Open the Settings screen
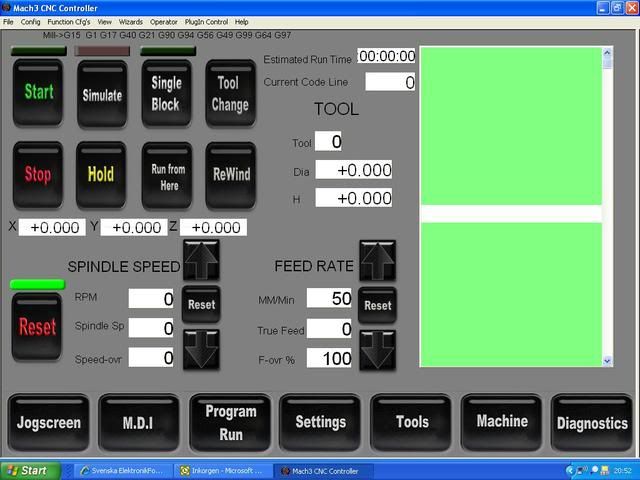The height and width of the screenshot is (480, 640). coord(320,423)
